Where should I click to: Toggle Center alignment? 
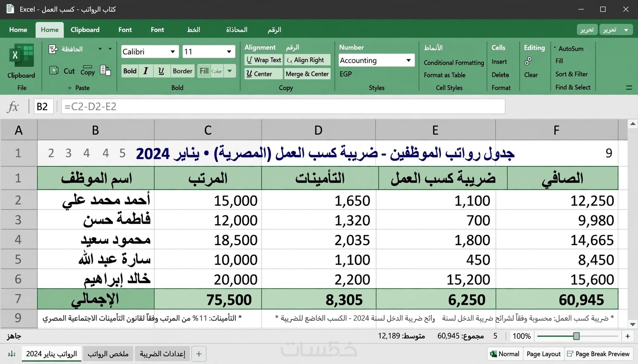(263, 74)
